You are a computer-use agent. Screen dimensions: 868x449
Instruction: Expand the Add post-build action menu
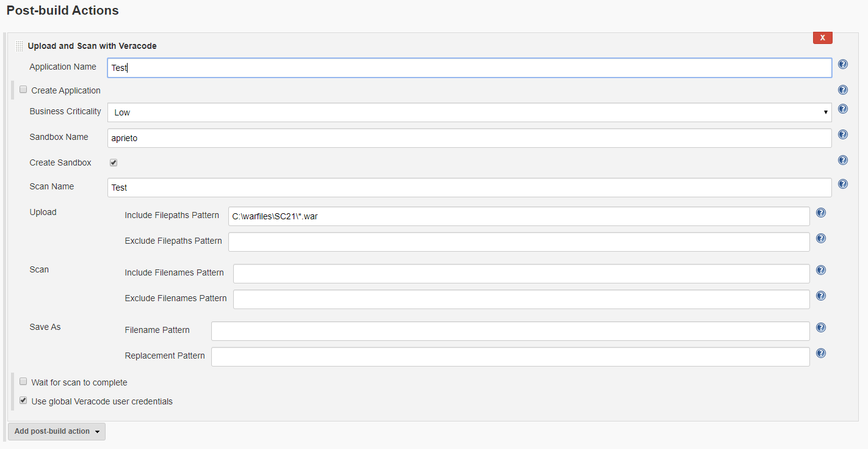(x=57, y=431)
